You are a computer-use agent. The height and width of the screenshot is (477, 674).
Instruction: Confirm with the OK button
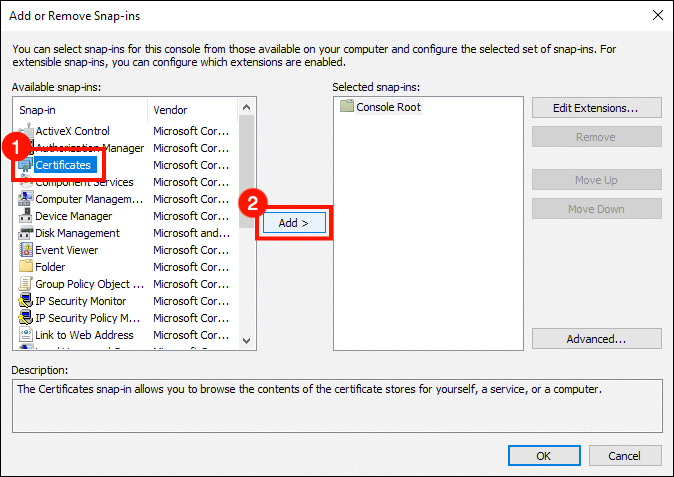[543, 456]
